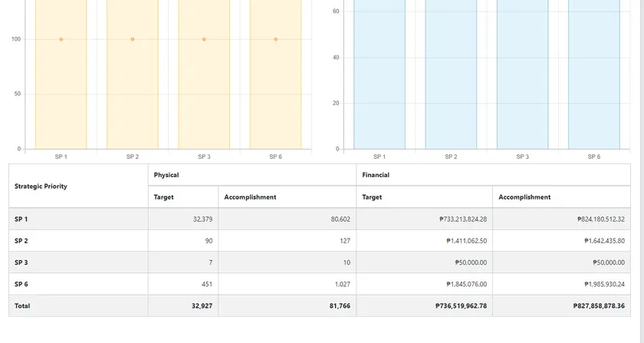Click the 32,379 physical target cell
The width and height of the screenshot is (644, 343).
point(183,219)
